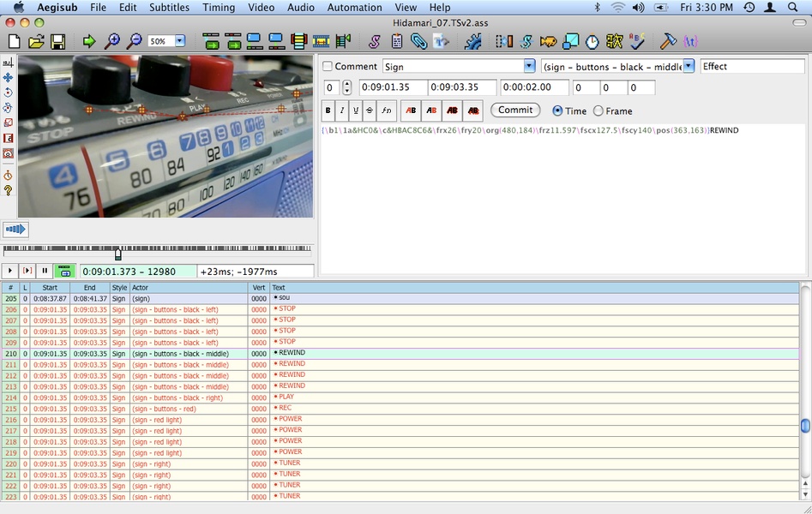Viewport: 812px width, 514px height.
Task: Click the zoom in magnifier icon
Action: 111,41
